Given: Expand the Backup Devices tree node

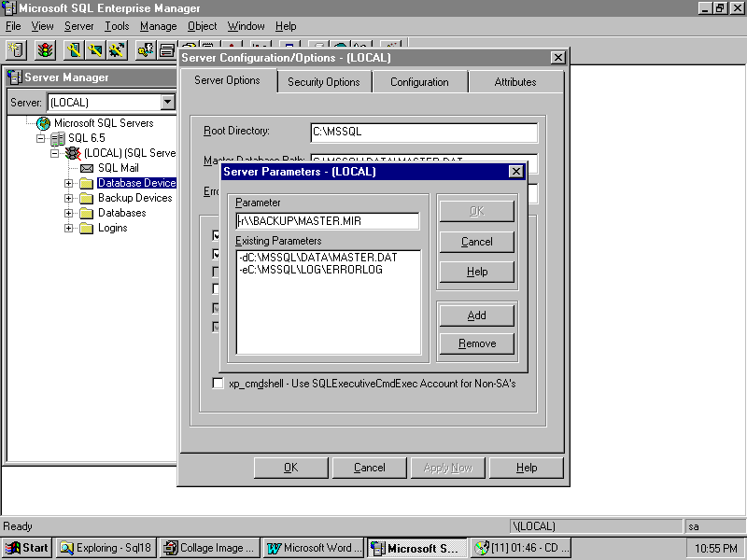Looking at the screenshot, I should point(68,198).
